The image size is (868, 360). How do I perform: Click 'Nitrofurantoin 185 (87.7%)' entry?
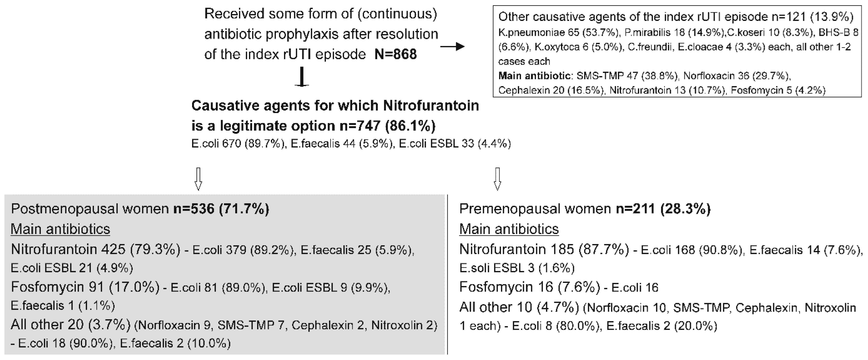(544, 250)
